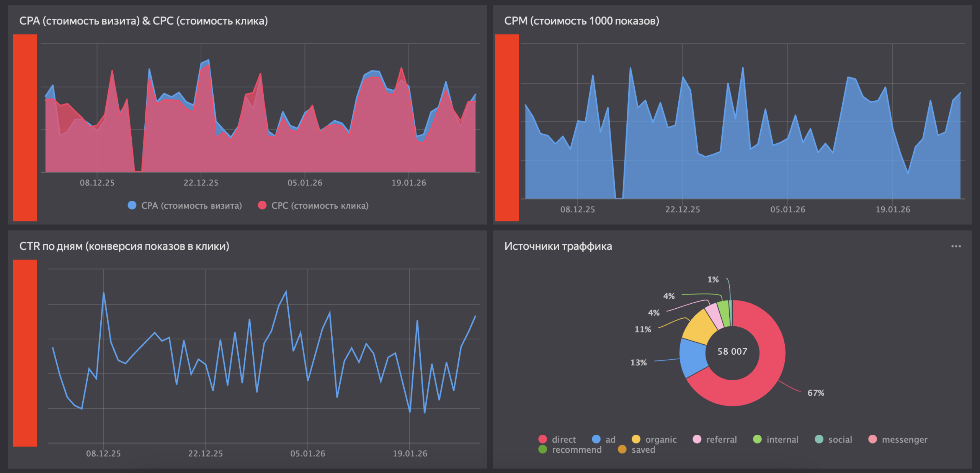
Task: Click the 58 007 total in donut center
Action: tap(732, 351)
